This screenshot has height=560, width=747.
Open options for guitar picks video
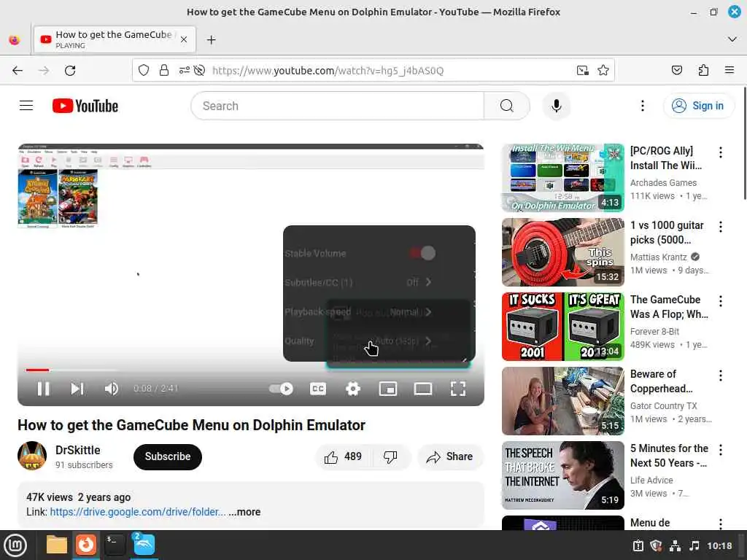pos(720,227)
